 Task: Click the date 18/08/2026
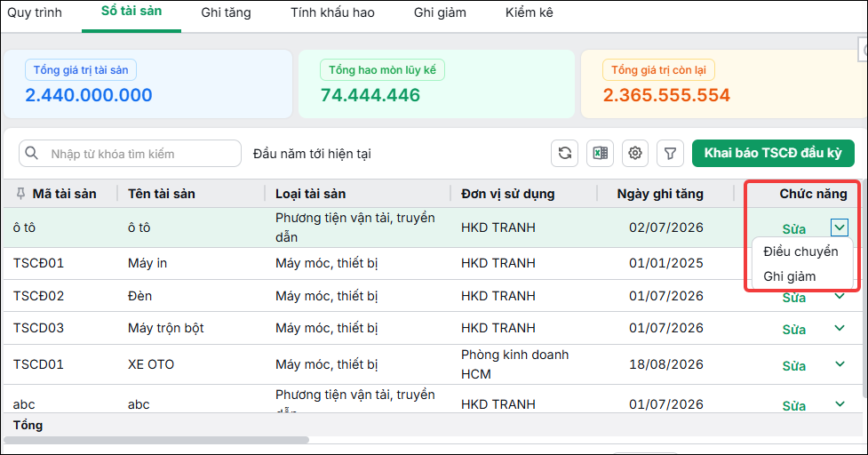(x=666, y=364)
